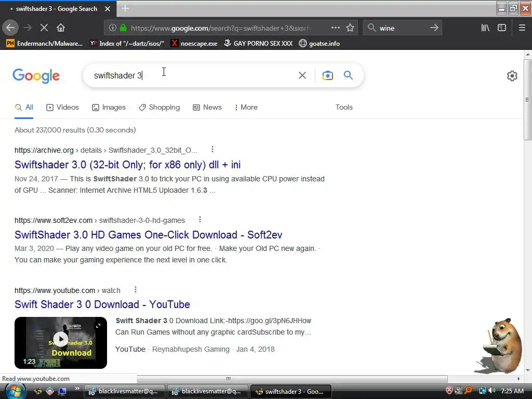Click Reynabhupesh Gaming channel text
This screenshot has height=399, width=532.
[191, 349]
